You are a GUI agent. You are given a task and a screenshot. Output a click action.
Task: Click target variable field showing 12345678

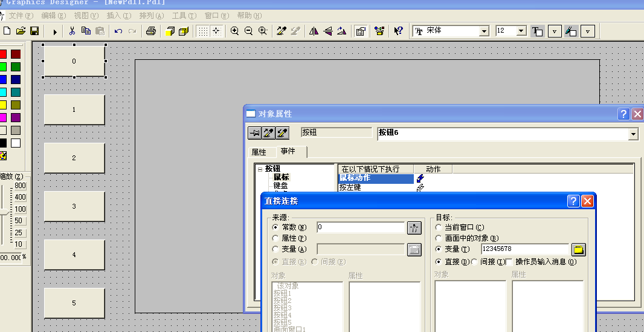coord(524,249)
